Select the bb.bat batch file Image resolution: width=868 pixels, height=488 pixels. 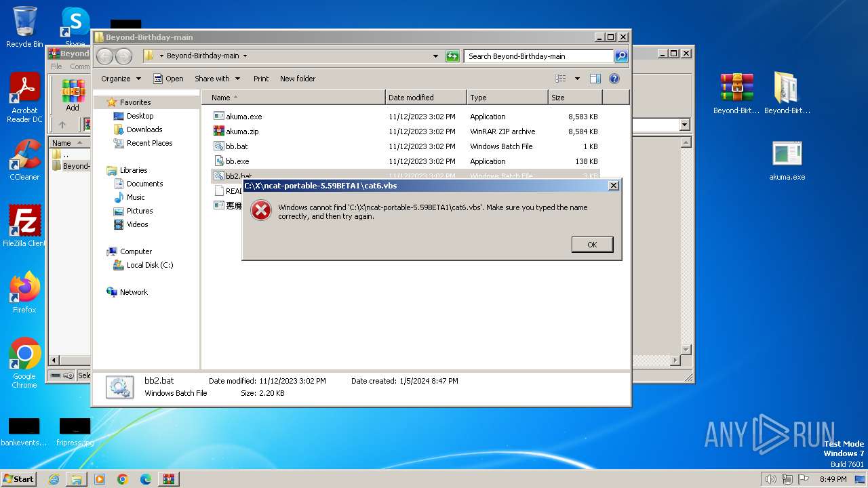pyautogui.click(x=237, y=146)
